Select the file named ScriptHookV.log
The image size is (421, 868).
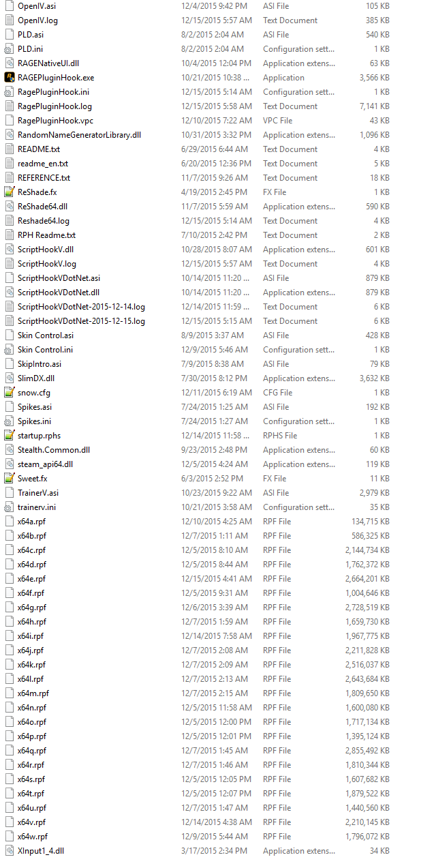pos(47,264)
